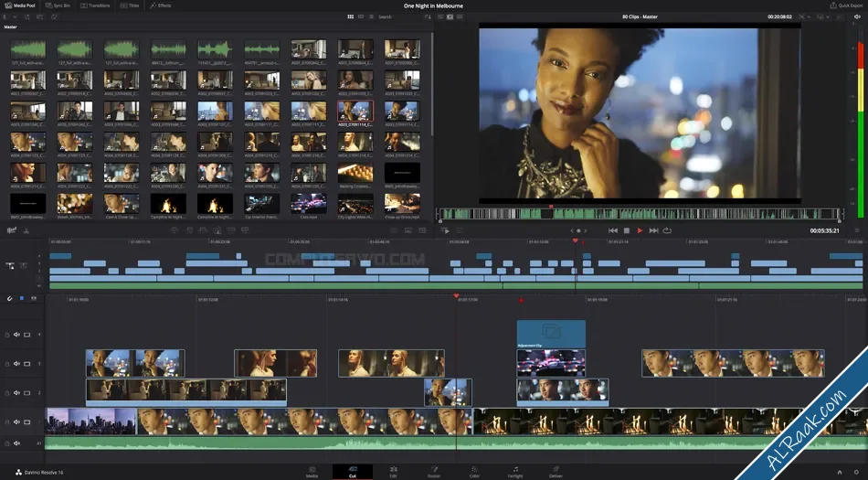Open the Media Pool panel
The height and width of the screenshot is (480, 868).
20,5
